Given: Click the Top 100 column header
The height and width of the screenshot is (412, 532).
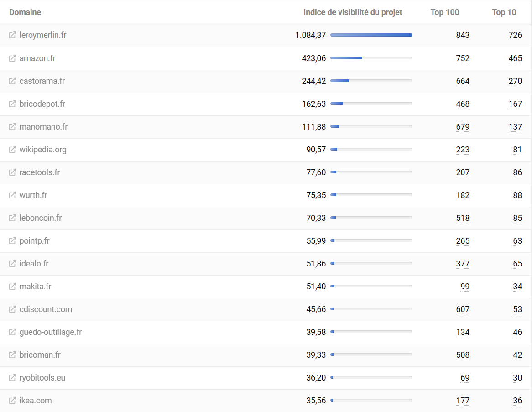Looking at the screenshot, I should [x=445, y=12].
